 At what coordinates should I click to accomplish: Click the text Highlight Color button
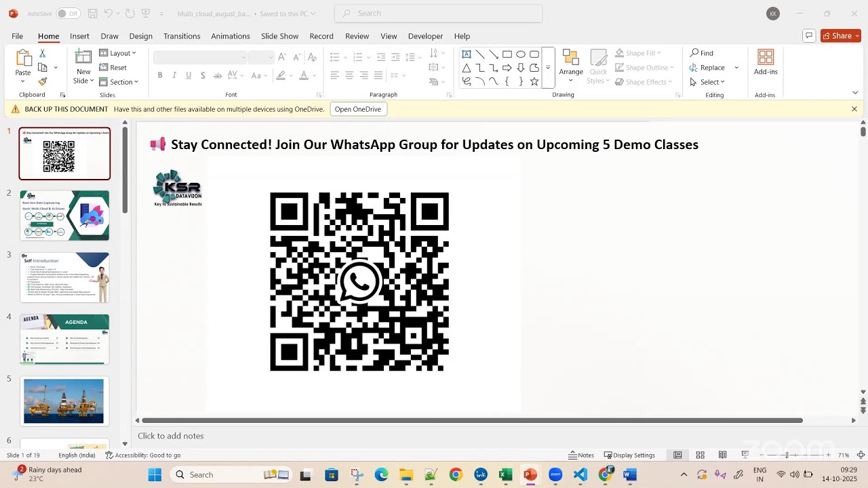(x=281, y=75)
